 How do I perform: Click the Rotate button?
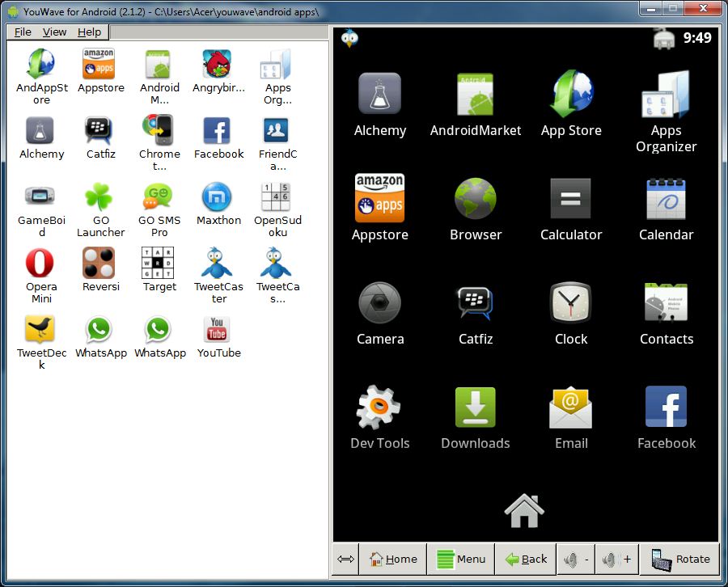[x=679, y=560]
